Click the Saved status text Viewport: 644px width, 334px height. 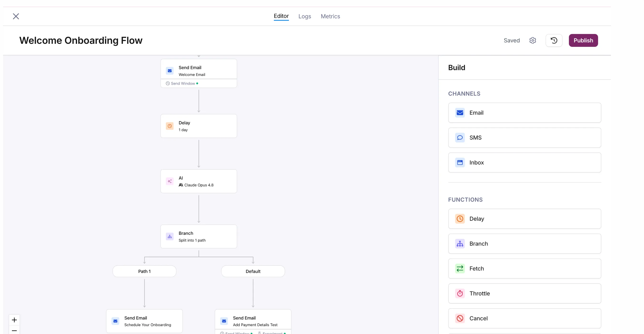pyautogui.click(x=511, y=40)
